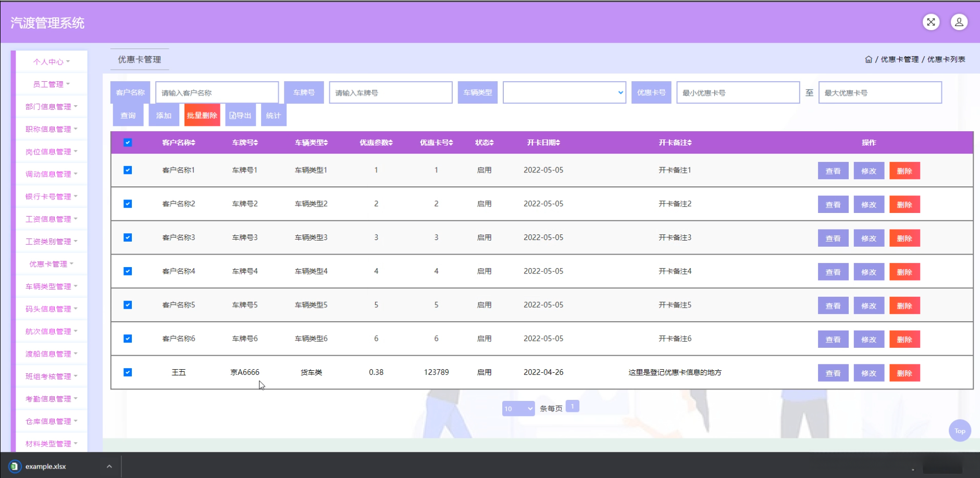
Task: Open the 车辆类型 filter dropdown
Action: 564,93
